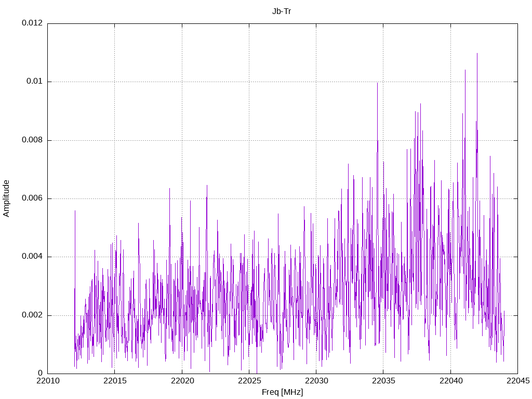Select the y-axis tick value 0.008
The width and height of the screenshot is (532, 399).
(x=32, y=140)
